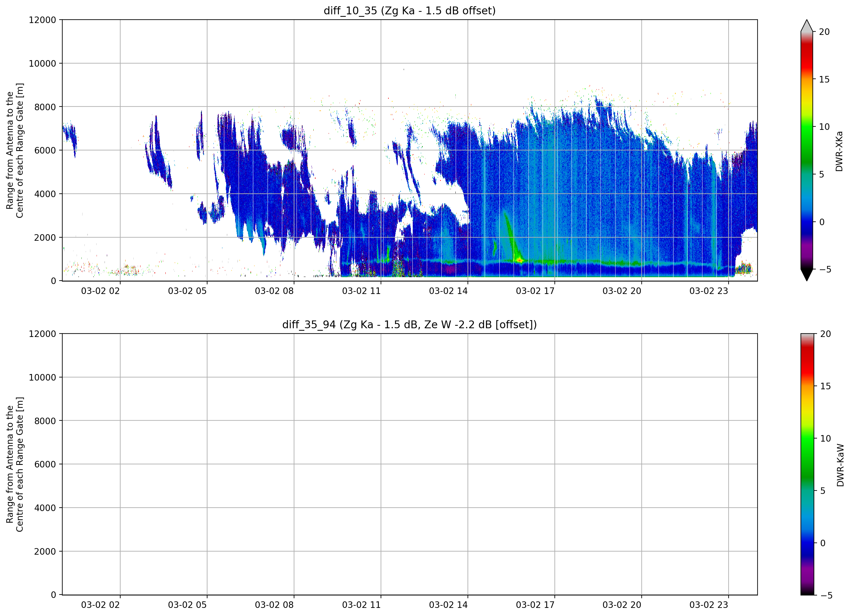851x616 pixels.
Task: Click y tick '6000' on the diff_10_35 plot
Action: [45, 150]
